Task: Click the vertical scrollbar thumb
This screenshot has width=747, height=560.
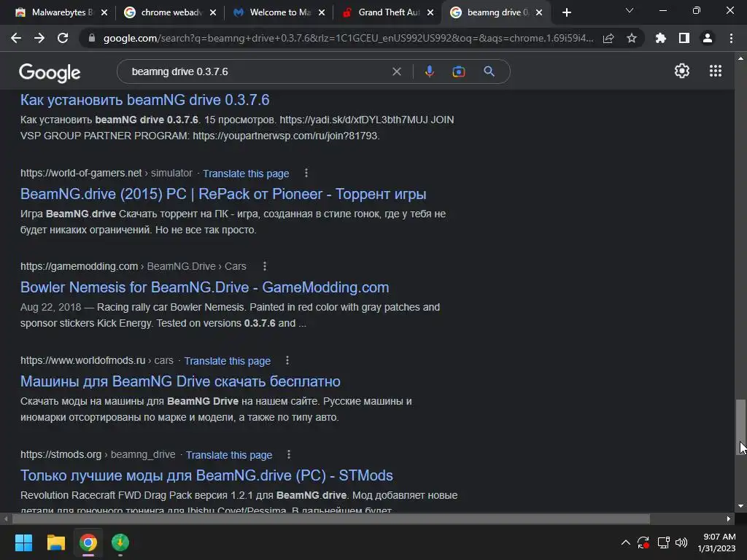Action: [x=740, y=427]
